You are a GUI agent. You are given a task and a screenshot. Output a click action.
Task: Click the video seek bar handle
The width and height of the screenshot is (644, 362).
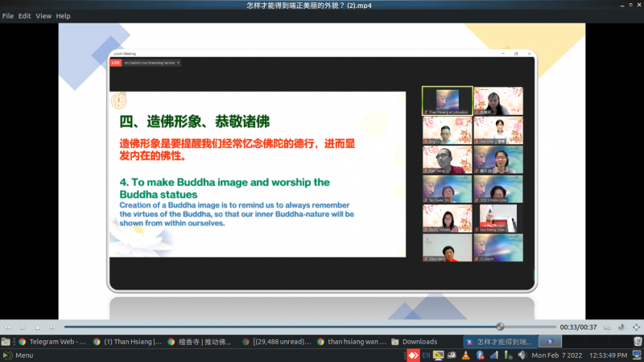click(500, 327)
